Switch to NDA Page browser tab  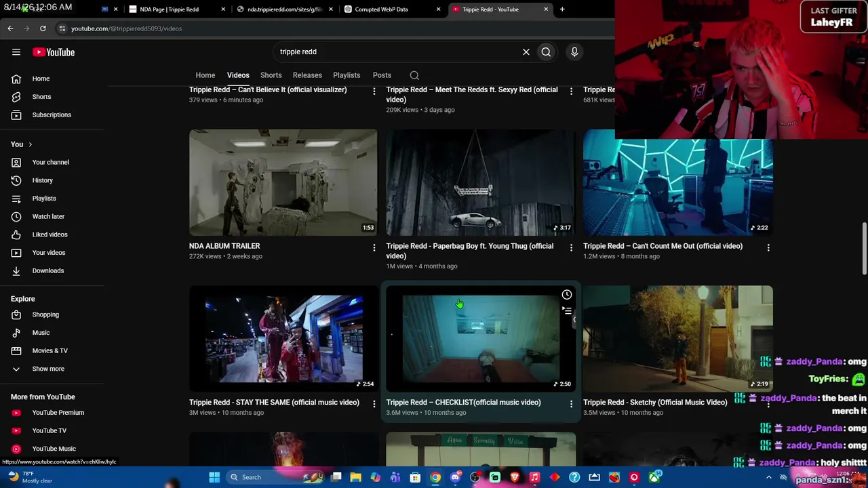click(x=176, y=9)
